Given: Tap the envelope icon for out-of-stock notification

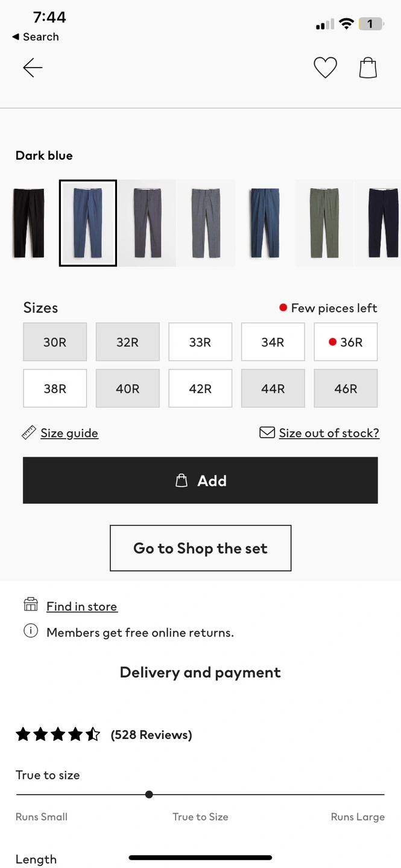Looking at the screenshot, I should [x=267, y=433].
